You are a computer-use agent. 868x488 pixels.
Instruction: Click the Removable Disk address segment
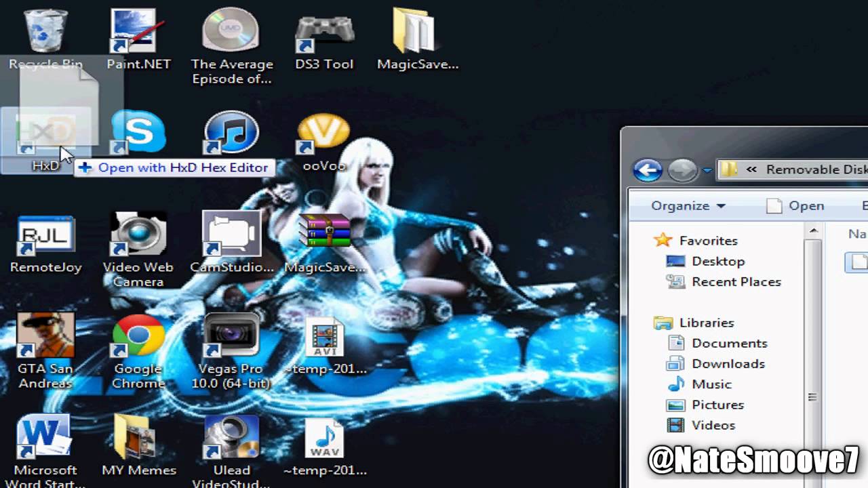(816, 169)
